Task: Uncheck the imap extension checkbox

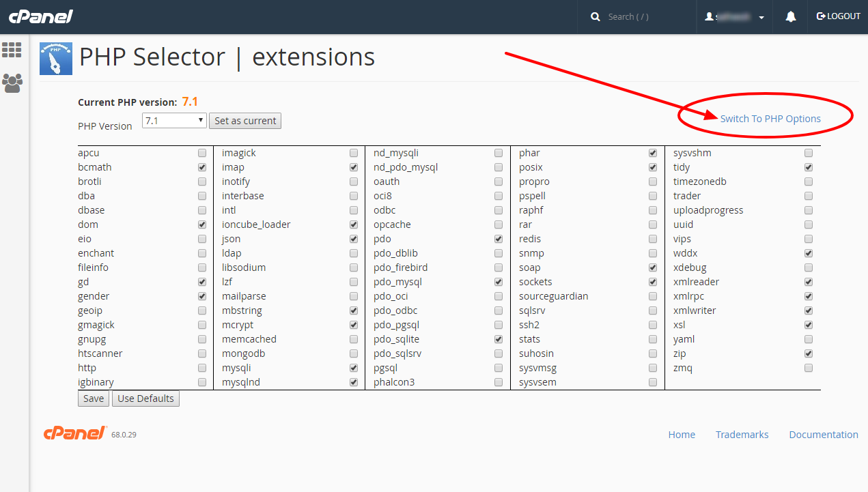Action: click(x=354, y=167)
